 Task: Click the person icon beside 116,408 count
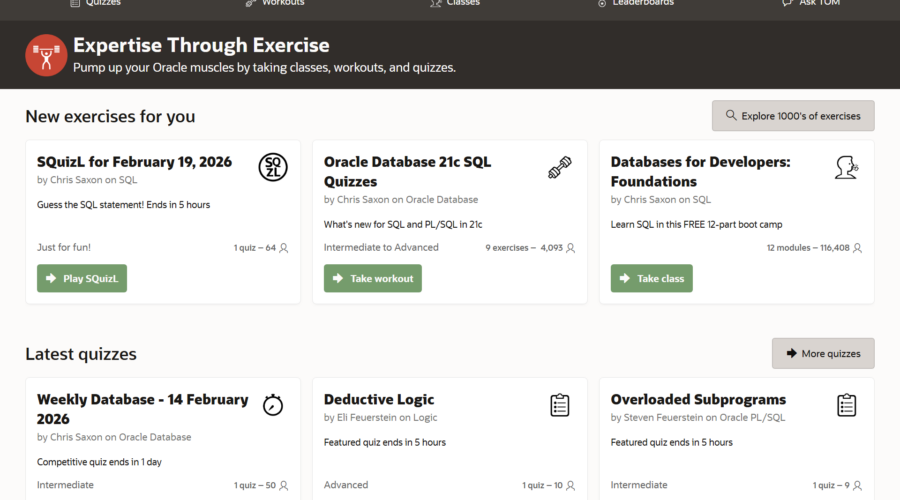tap(858, 248)
